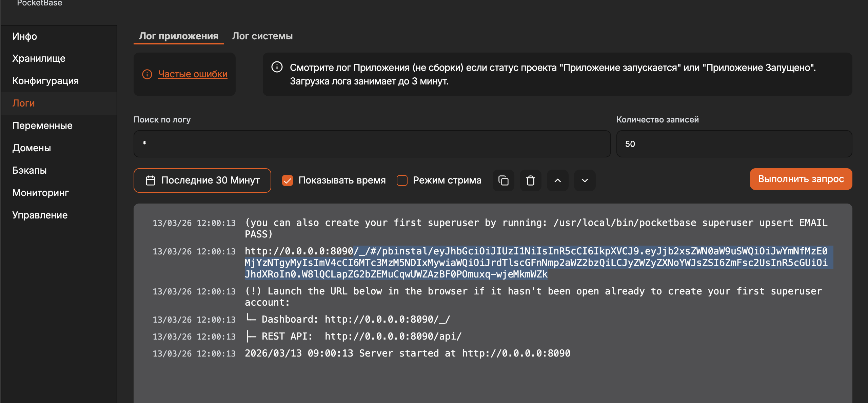Open the Переменные section

coord(42,126)
